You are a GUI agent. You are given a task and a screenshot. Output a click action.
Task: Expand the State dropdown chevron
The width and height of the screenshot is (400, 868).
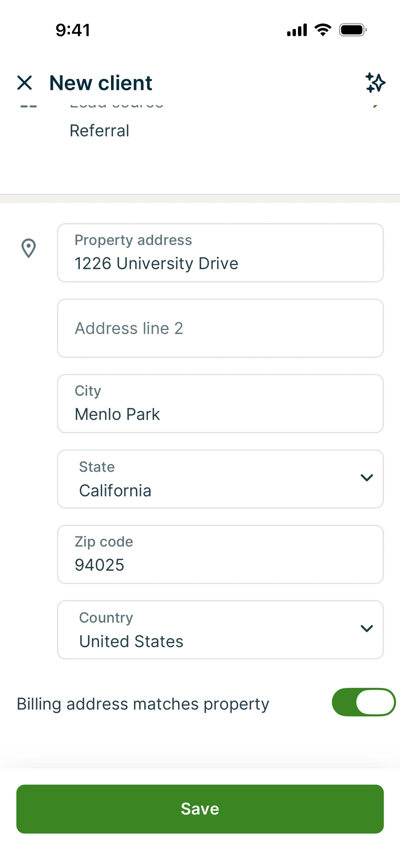click(366, 477)
